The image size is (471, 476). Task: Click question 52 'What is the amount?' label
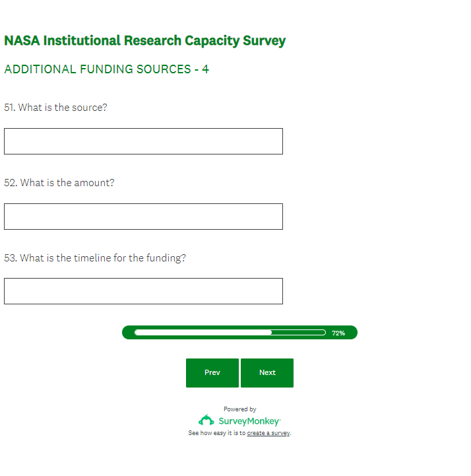[59, 183]
